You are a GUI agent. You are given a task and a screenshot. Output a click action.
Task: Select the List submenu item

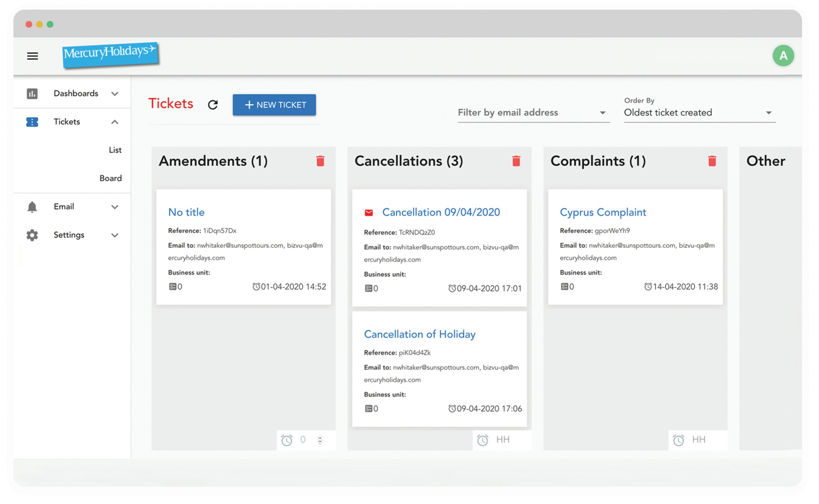coord(115,150)
